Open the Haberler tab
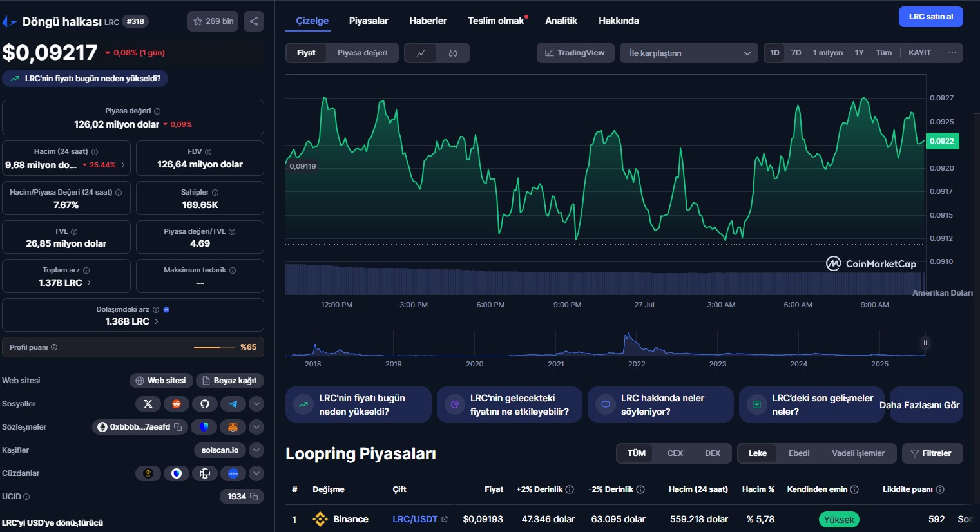980x532 pixels. [x=428, y=21]
